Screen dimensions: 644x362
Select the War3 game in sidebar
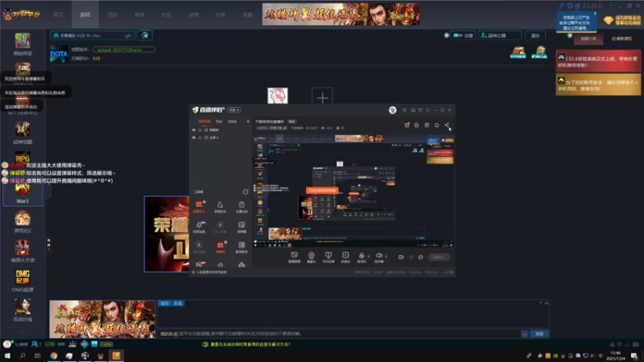click(23, 190)
